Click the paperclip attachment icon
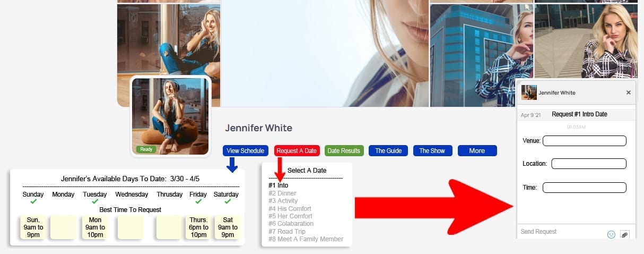The image size is (644, 254). [624, 234]
